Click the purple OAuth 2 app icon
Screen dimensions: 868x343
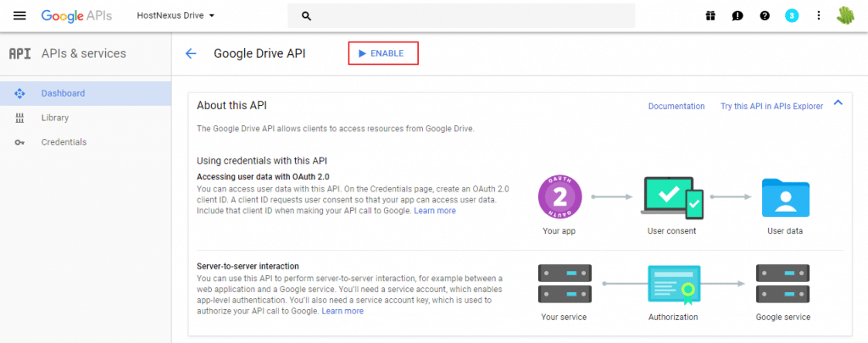(x=559, y=197)
